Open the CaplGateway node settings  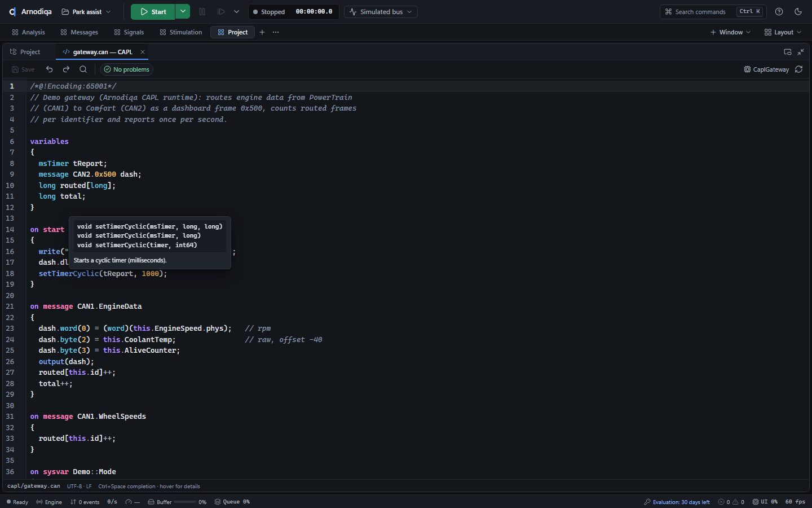click(x=766, y=69)
